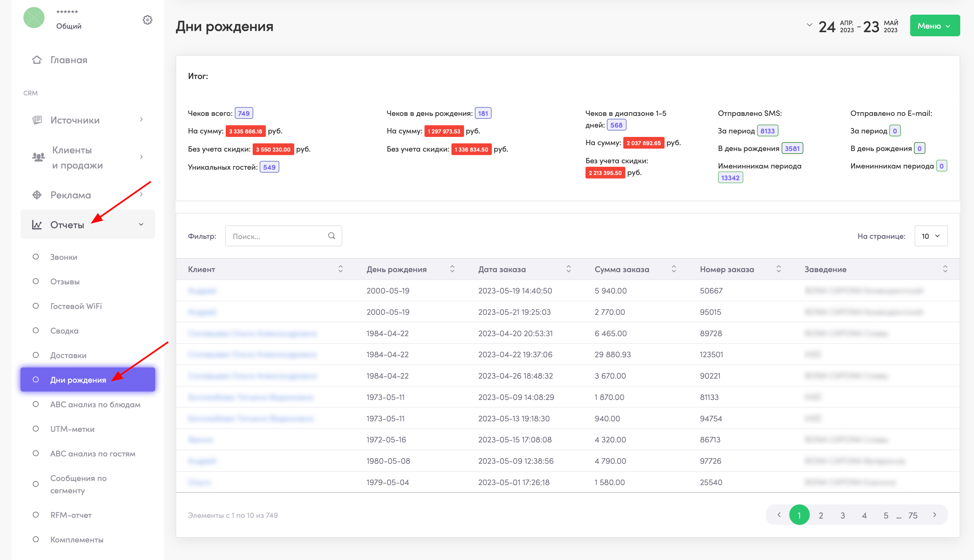Go to page 5 of results
This screenshot has height=560, width=974.
coord(886,515)
